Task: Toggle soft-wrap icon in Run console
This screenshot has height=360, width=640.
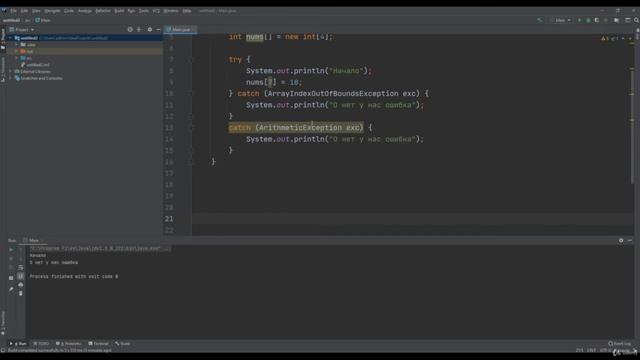Action: coord(21,267)
